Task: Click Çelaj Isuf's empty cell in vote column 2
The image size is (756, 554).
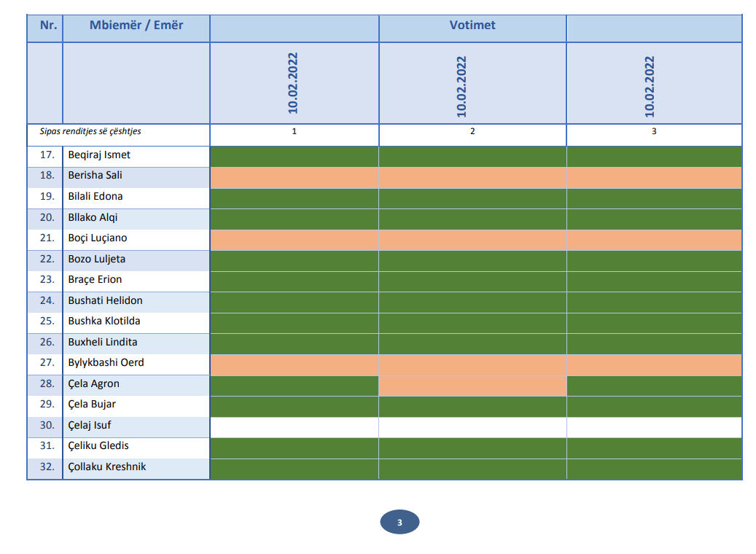Action: click(472, 426)
